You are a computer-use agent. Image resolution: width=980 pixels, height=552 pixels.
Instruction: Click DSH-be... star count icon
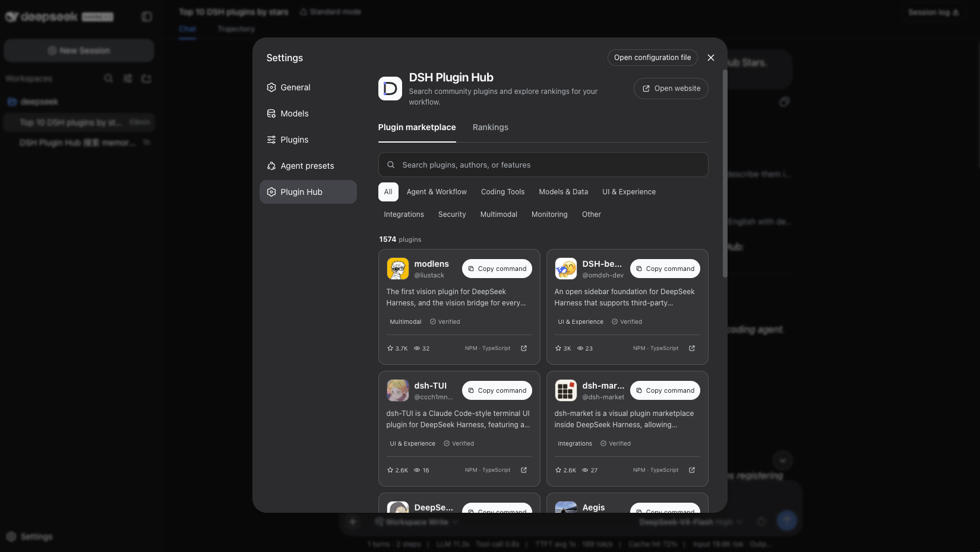(x=558, y=348)
